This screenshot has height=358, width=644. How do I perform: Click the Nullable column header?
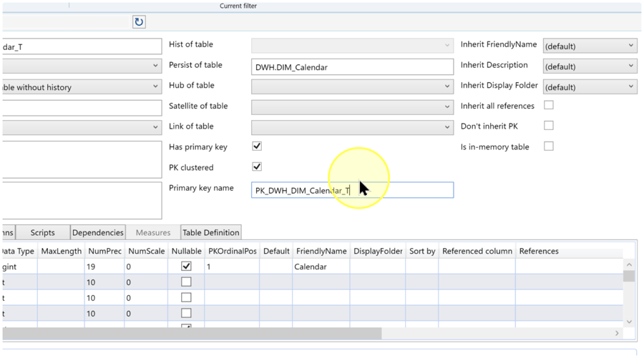pos(187,251)
